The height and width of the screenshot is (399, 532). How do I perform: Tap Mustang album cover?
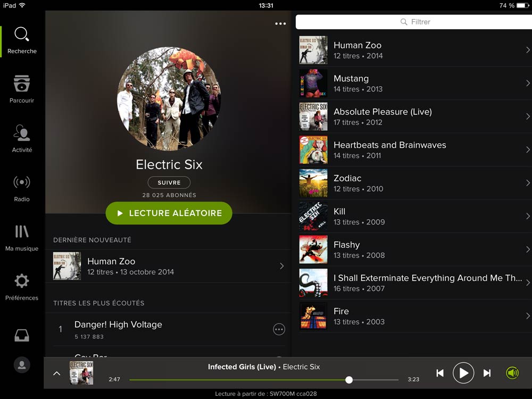313,83
